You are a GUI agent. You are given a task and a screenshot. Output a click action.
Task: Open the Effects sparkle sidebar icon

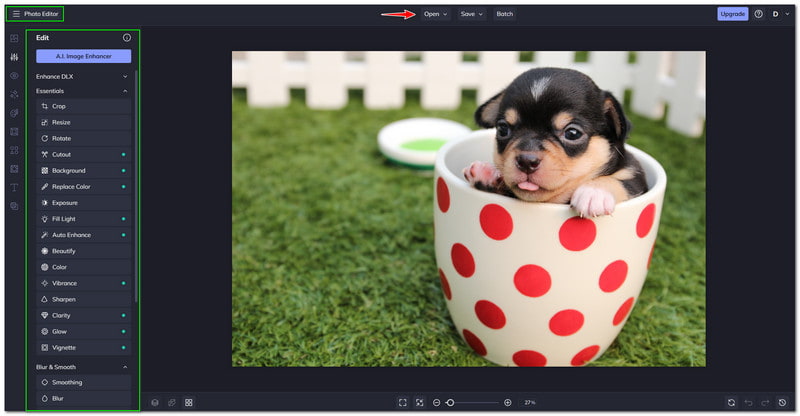click(14, 94)
